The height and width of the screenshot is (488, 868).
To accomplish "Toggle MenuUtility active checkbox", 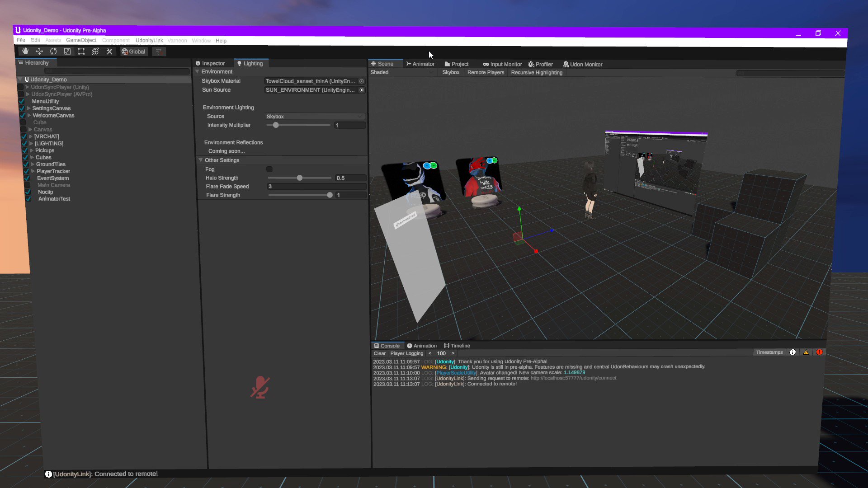I will click(22, 101).
